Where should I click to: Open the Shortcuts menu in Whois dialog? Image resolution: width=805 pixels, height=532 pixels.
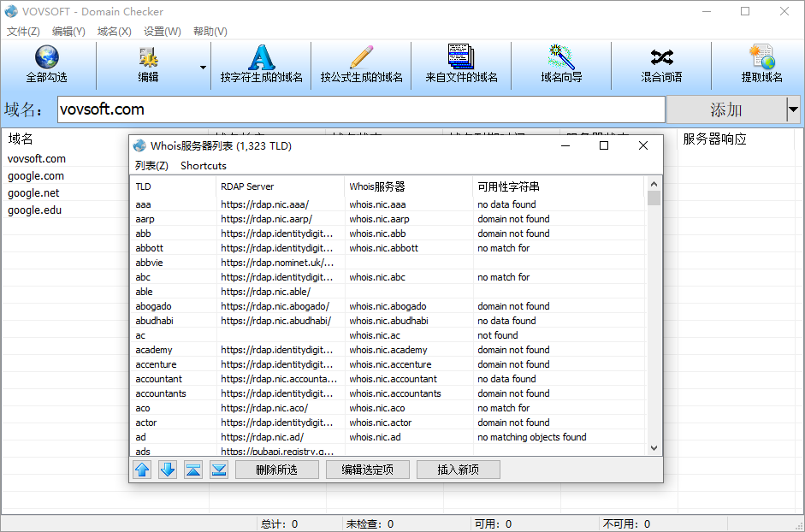204,165
